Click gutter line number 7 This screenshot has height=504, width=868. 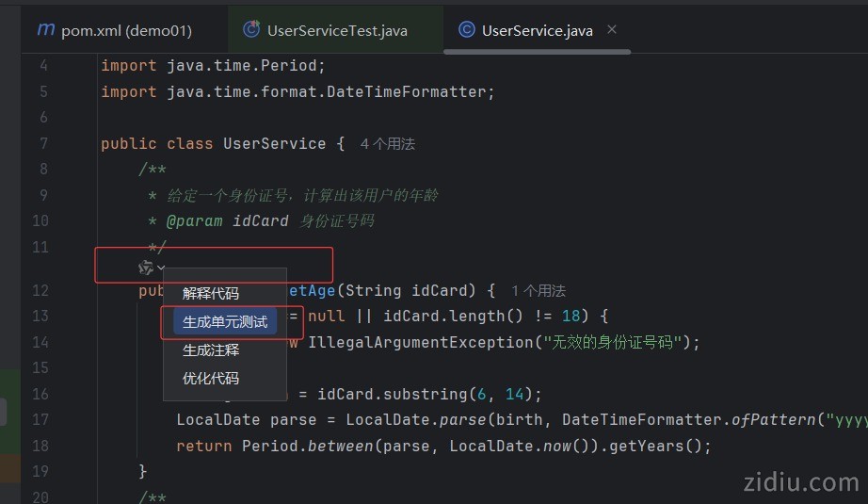coord(43,144)
